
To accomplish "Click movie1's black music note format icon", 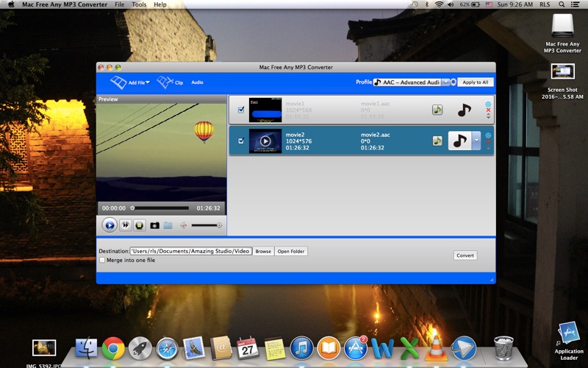I will pyautogui.click(x=465, y=110).
